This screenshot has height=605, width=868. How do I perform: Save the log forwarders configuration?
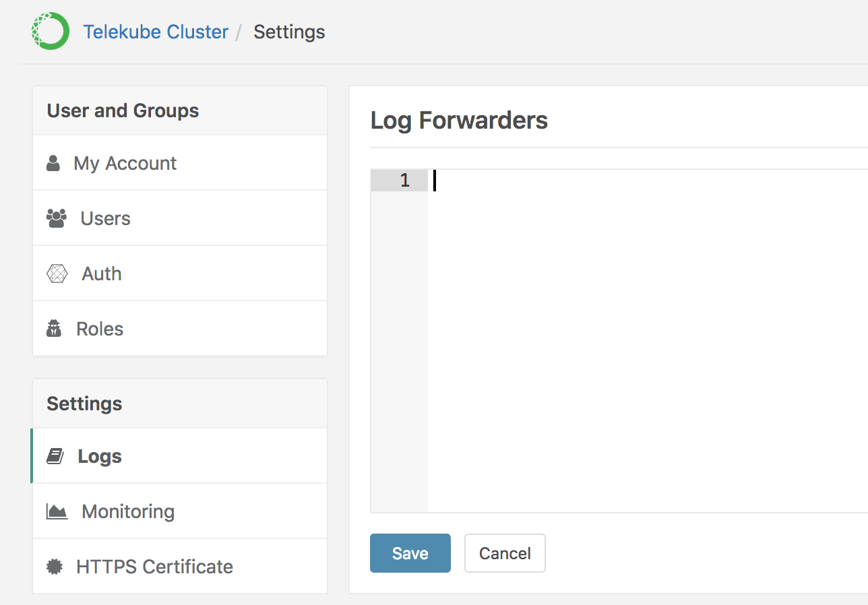coord(410,553)
